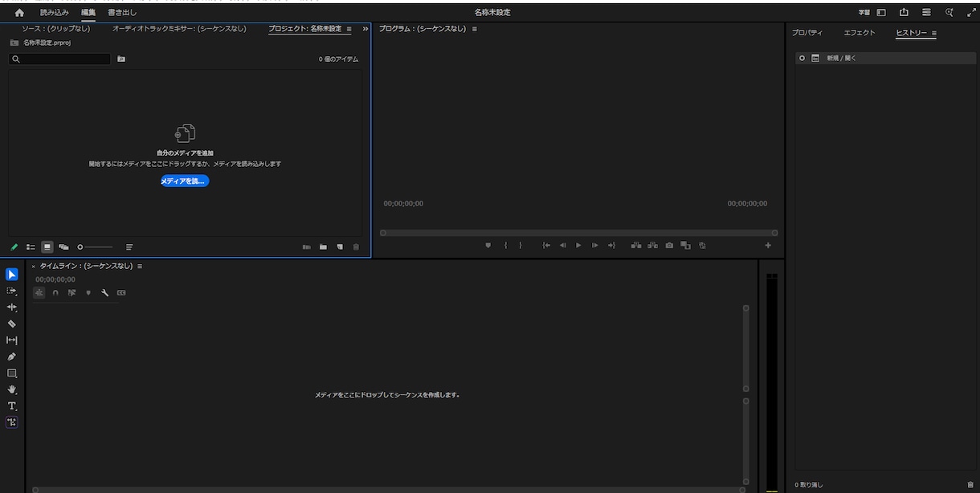Click the project panel thumbnail zoom slider
Image resolution: width=980 pixels, height=493 pixels.
95,247
